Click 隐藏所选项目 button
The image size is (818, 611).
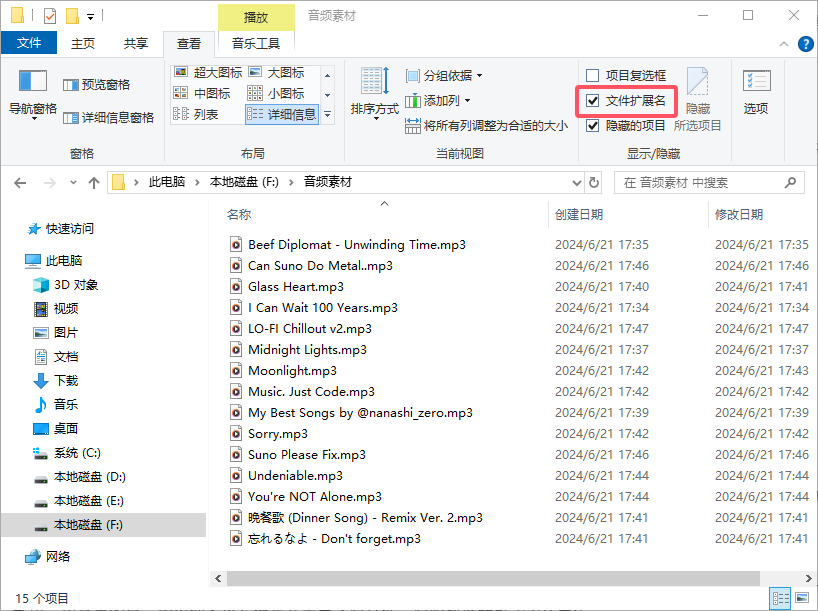tap(697, 99)
